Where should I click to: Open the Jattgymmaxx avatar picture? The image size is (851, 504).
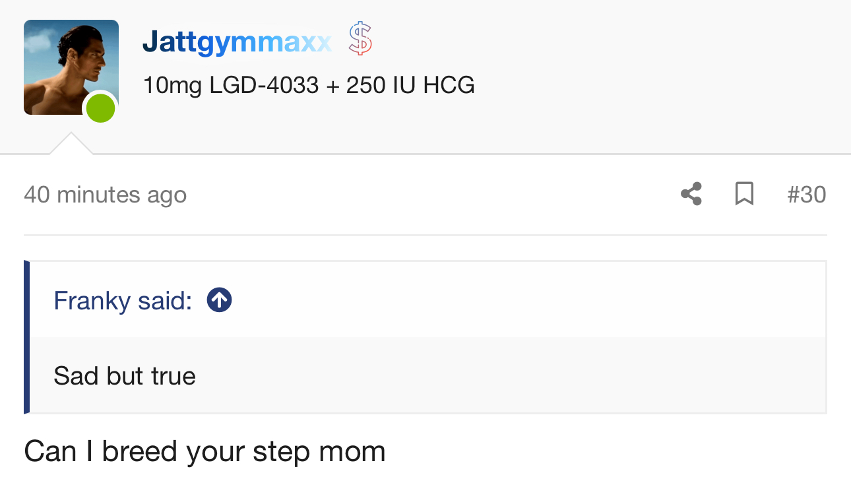(71, 67)
